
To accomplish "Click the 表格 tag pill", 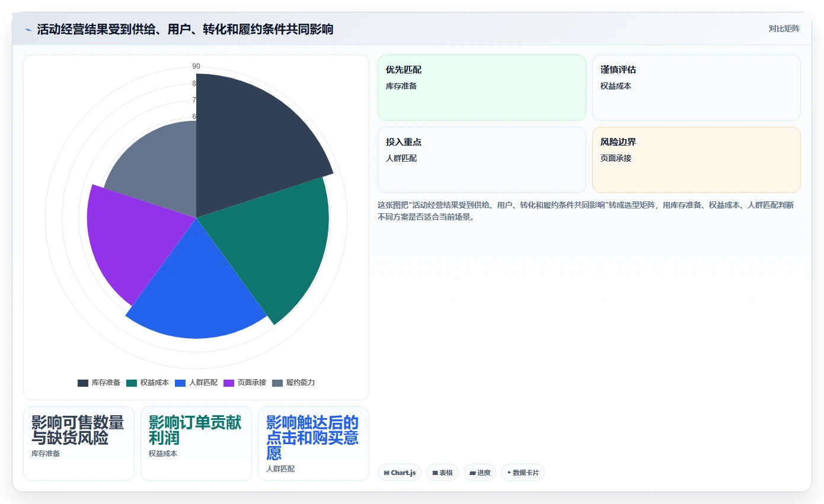I will point(442,473).
